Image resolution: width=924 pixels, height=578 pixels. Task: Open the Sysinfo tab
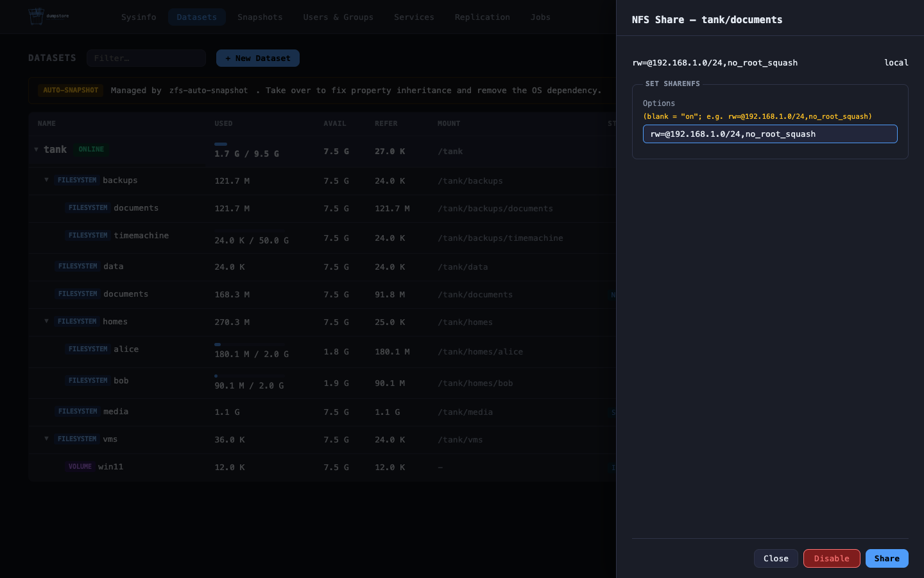point(139,17)
